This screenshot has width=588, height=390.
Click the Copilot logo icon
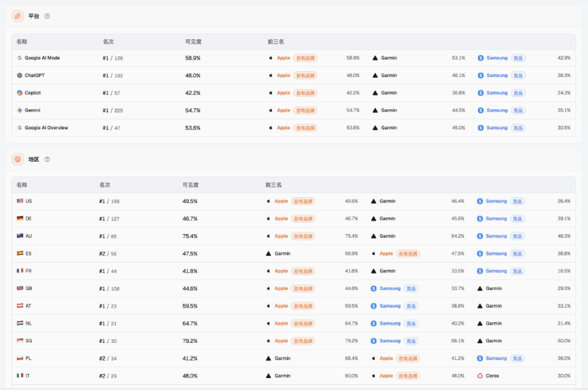point(20,93)
